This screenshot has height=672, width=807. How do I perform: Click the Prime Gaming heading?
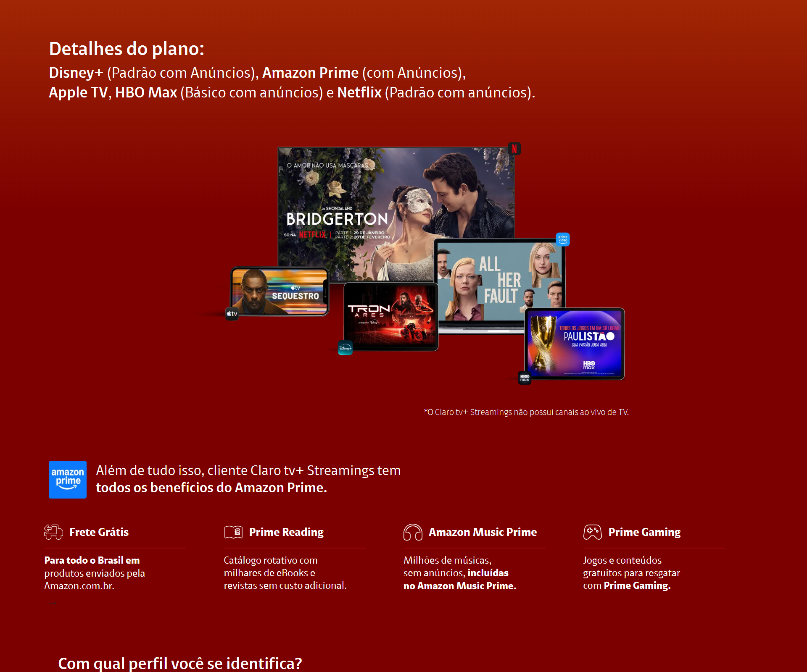tap(644, 532)
